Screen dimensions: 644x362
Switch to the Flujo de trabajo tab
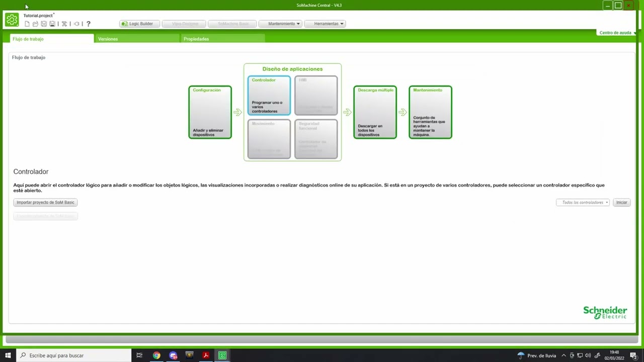pyautogui.click(x=51, y=39)
